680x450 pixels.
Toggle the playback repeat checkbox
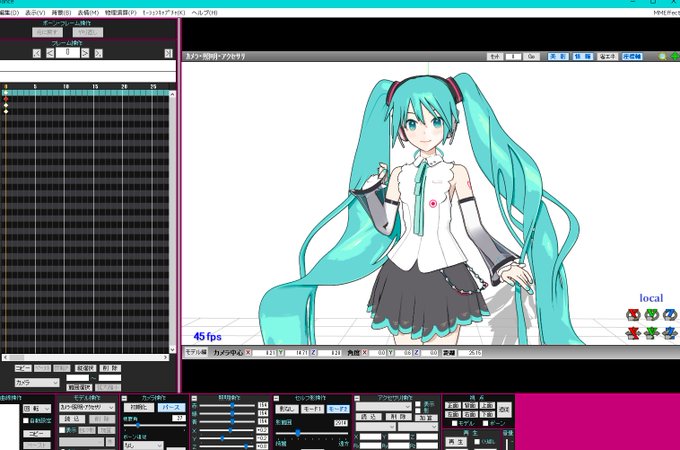point(477,442)
